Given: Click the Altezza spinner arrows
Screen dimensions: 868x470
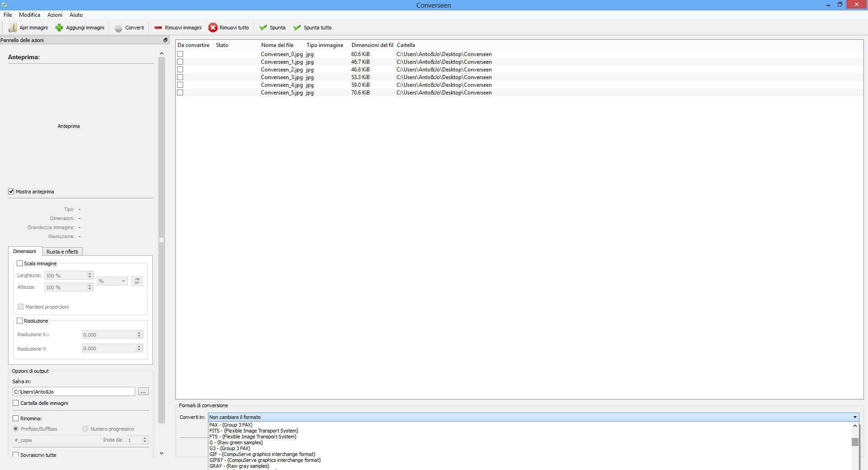Looking at the screenshot, I should [x=90, y=287].
